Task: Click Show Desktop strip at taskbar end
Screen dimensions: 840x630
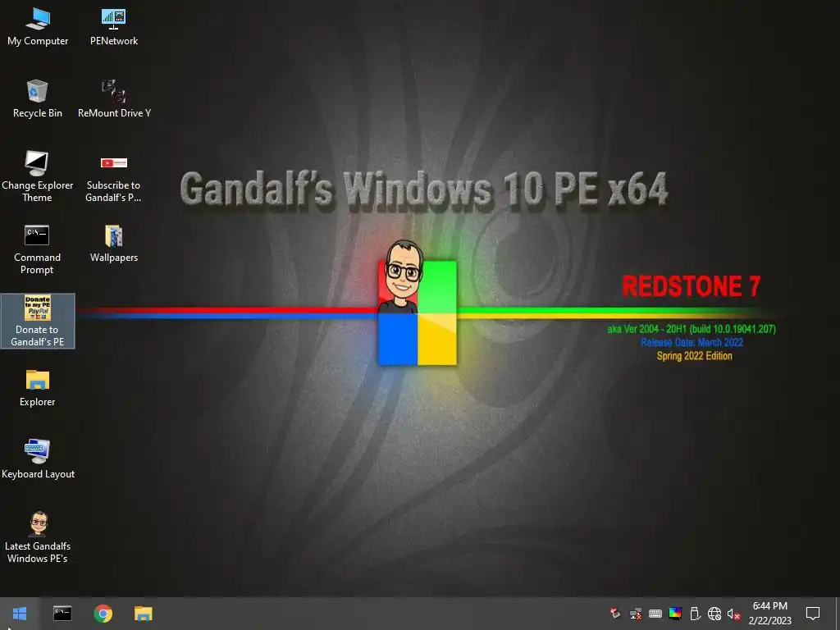Action: point(838,614)
